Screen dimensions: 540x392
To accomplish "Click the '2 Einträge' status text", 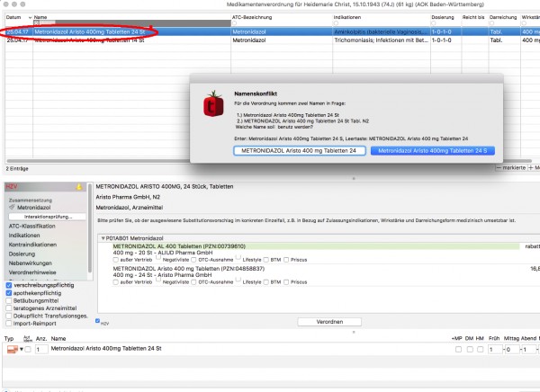I will click(x=17, y=169).
